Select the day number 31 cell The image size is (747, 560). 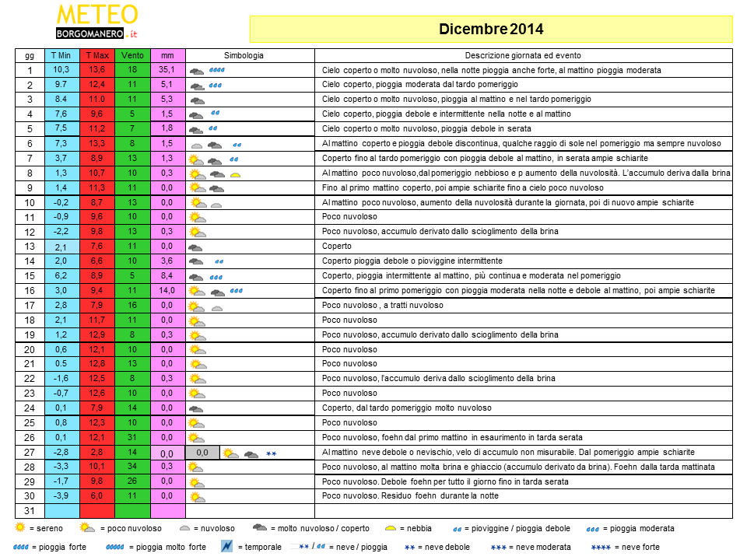(x=30, y=510)
